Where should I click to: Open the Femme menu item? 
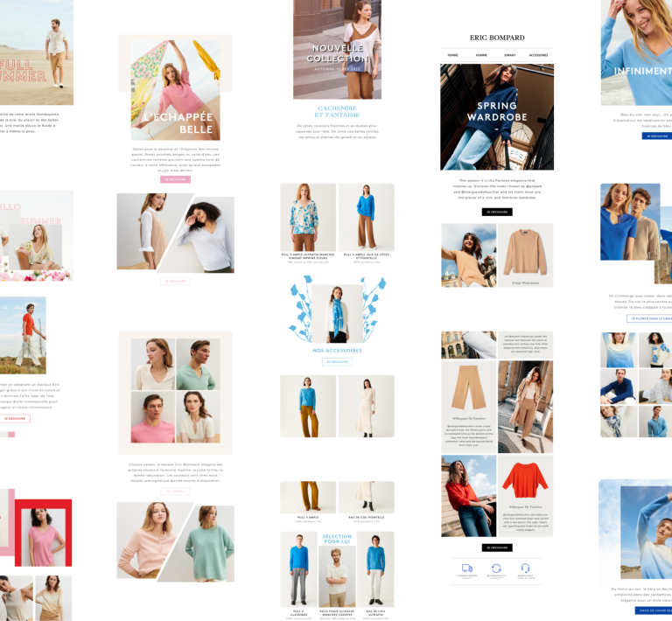453,55
